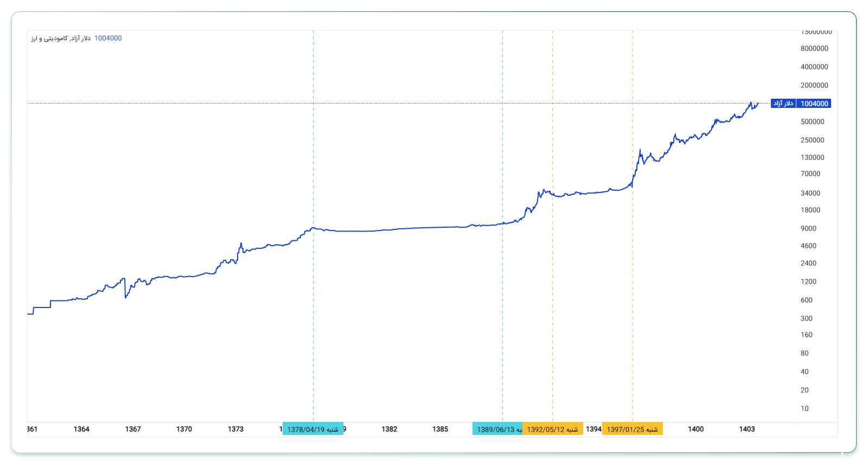Click the 130000 price axis label
This screenshot has height=468, width=868.
pyautogui.click(x=812, y=157)
